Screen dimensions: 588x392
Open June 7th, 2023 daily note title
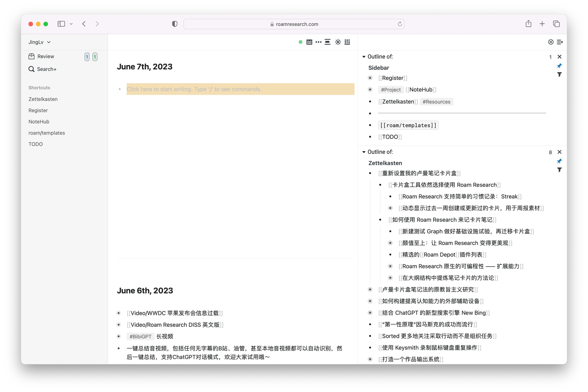[145, 67]
